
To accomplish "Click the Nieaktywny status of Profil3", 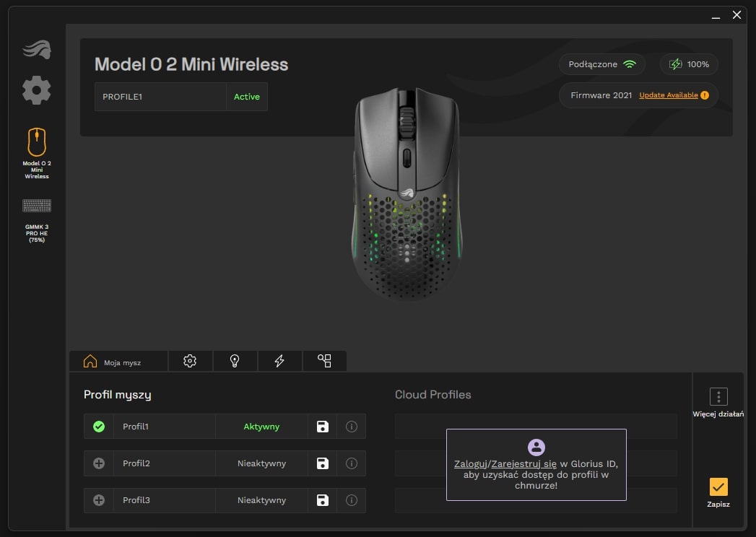I will (x=261, y=500).
